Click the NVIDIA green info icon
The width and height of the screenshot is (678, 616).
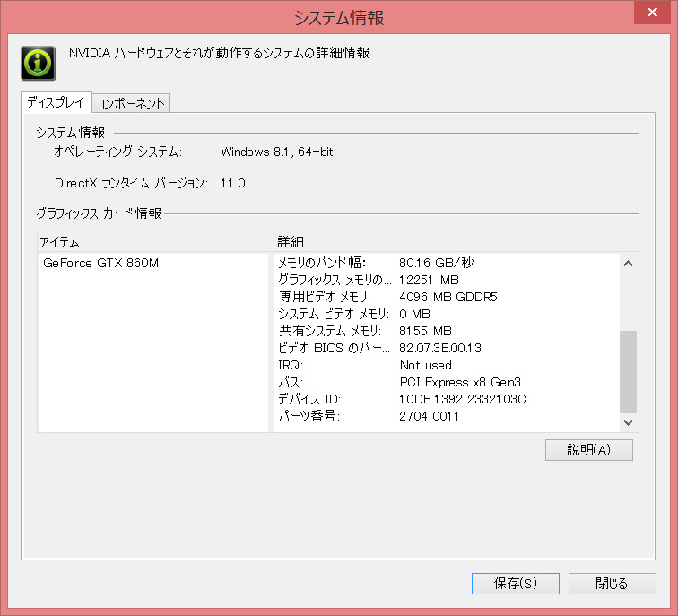tap(38, 63)
